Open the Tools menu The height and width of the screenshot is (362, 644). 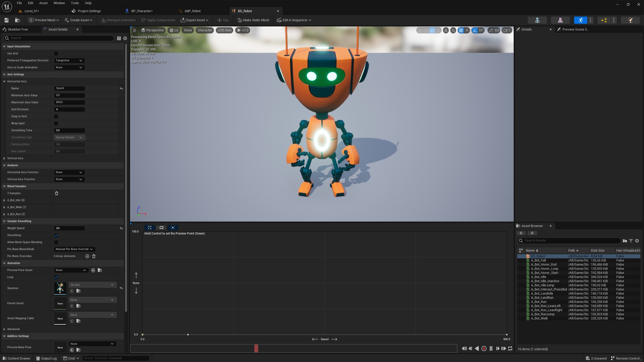click(75, 3)
